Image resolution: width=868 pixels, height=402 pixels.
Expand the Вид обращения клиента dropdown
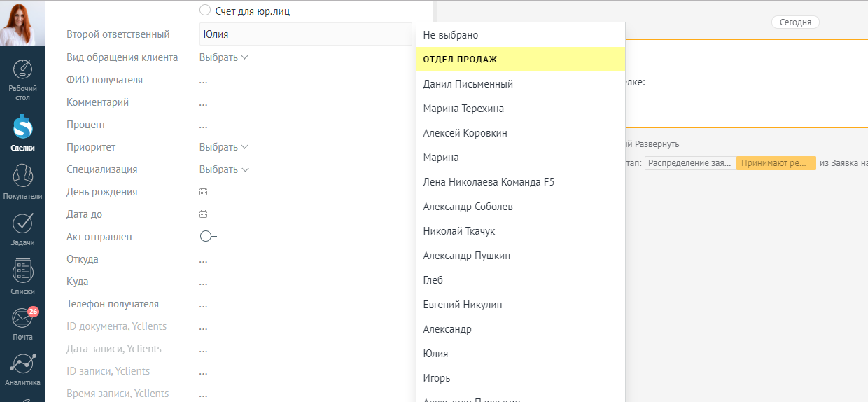click(x=223, y=57)
